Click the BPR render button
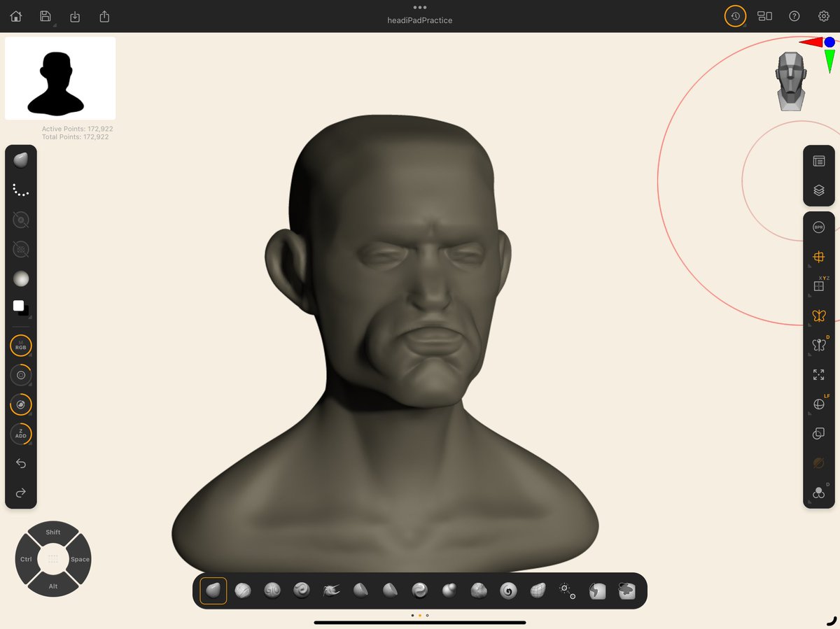The height and width of the screenshot is (629, 840). click(x=818, y=227)
